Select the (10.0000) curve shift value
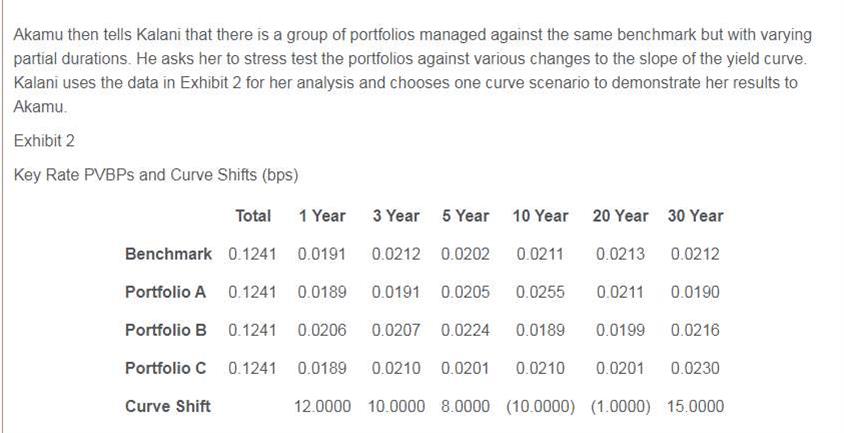 point(540,406)
